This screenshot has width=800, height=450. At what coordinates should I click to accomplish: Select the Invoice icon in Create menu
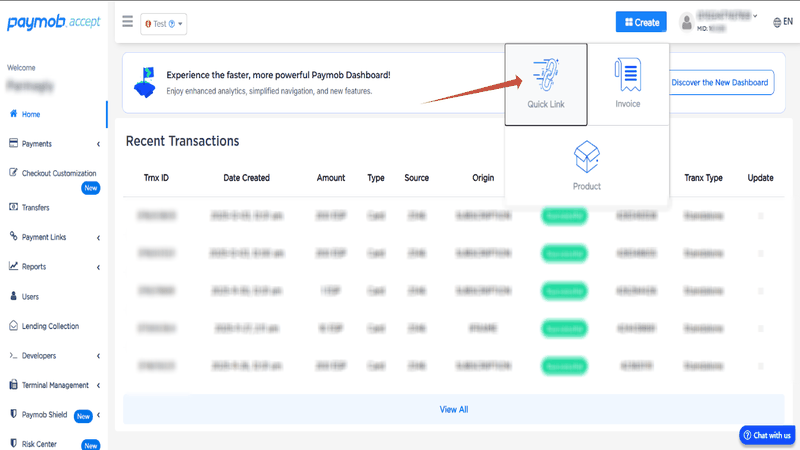point(628,75)
